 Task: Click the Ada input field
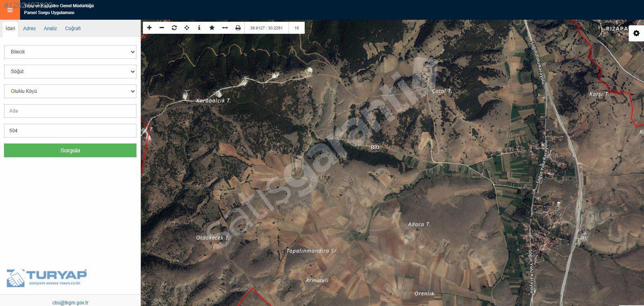point(70,111)
